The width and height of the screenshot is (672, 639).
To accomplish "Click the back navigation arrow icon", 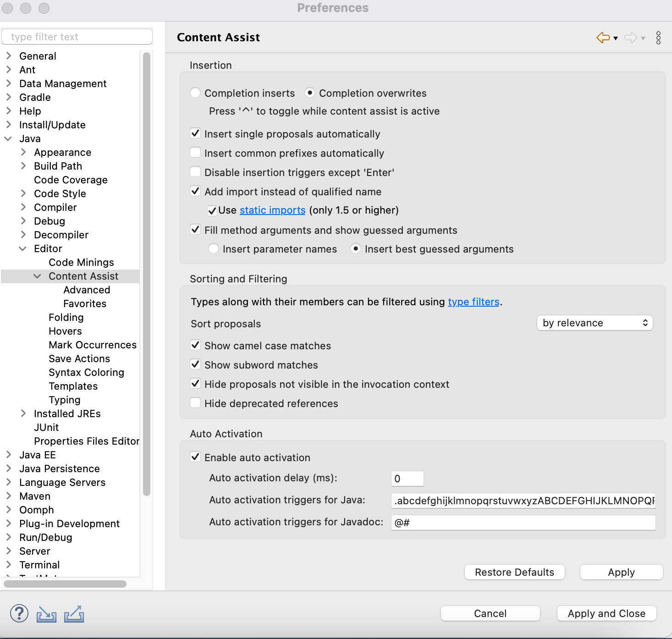I will point(603,38).
